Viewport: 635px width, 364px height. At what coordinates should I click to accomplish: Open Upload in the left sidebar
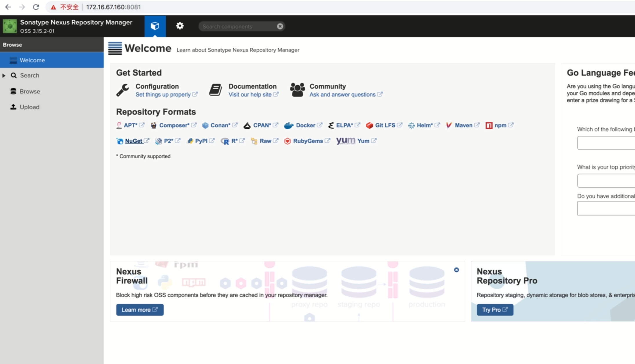point(29,107)
